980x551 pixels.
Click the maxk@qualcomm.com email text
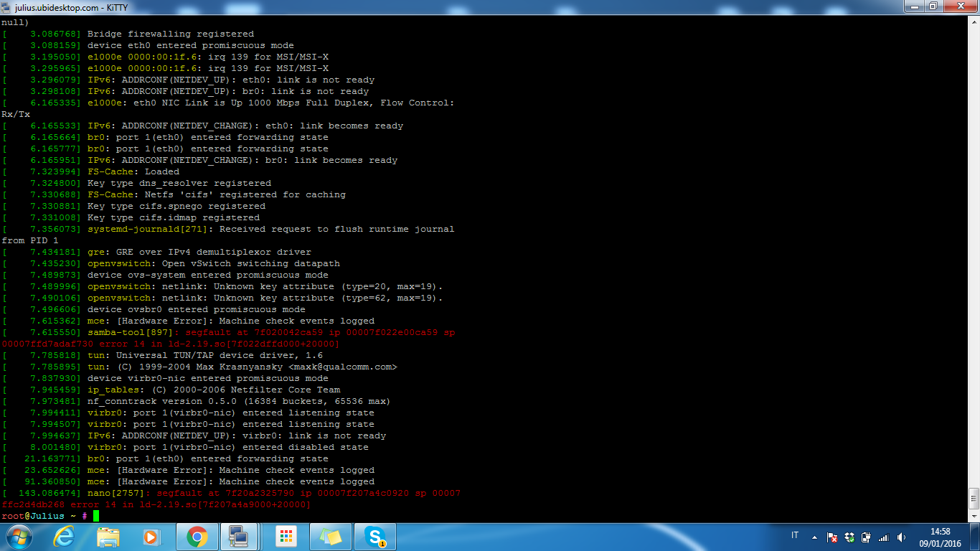click(x=343, y=367)
